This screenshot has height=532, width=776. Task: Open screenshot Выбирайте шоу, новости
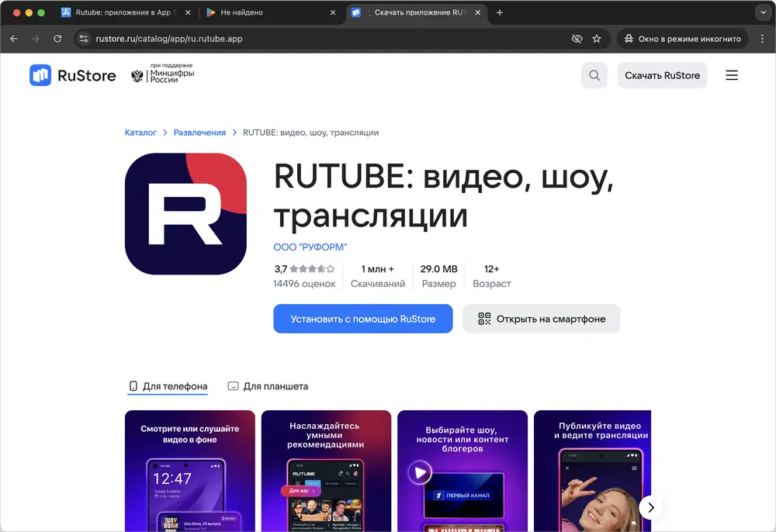point(462,471)
